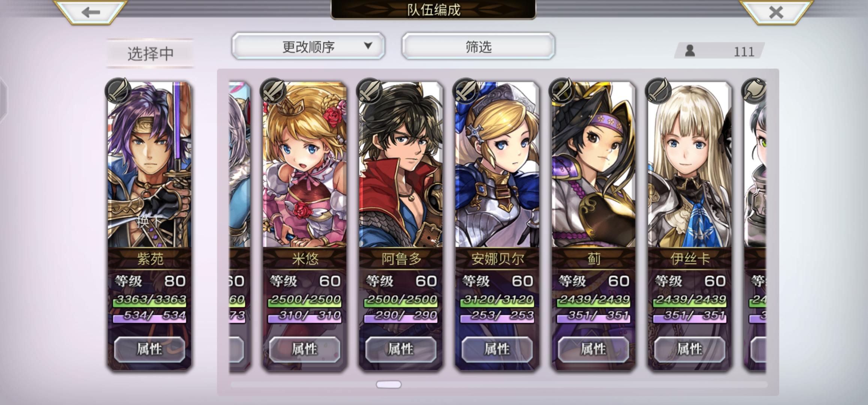Click the horizontal scrollbar thumb below the cards

[389, 384]
